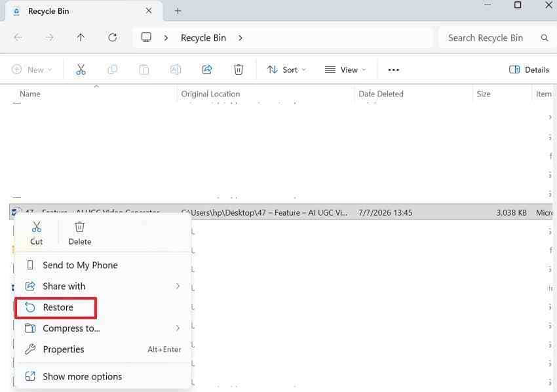
Task: Choose Delete in the context menu
Action: [79, 233]
